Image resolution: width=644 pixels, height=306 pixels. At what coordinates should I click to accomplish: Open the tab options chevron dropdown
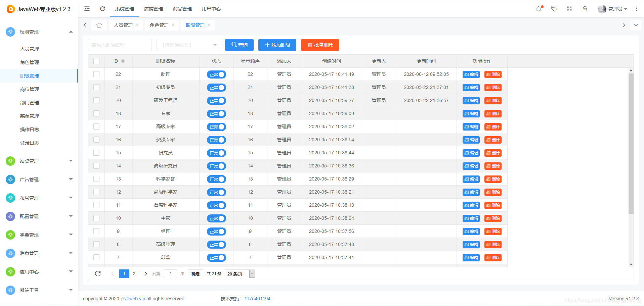(x=636, y=25)
